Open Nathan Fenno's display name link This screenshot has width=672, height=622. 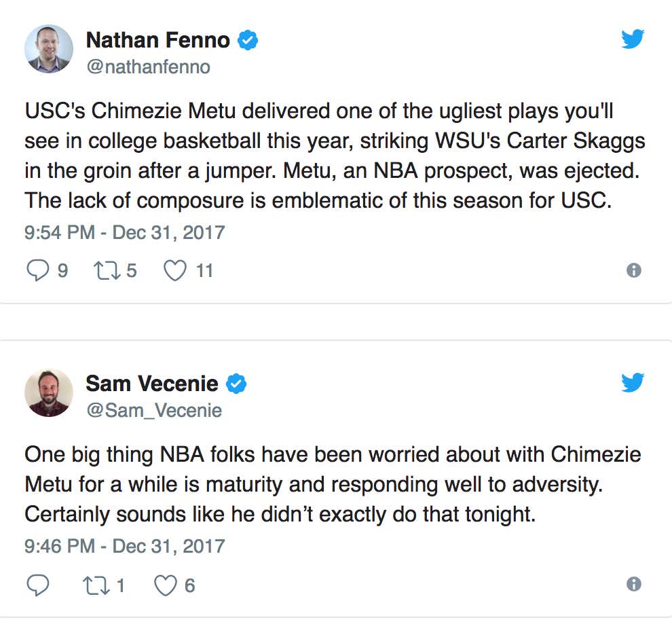pos(157,41)
